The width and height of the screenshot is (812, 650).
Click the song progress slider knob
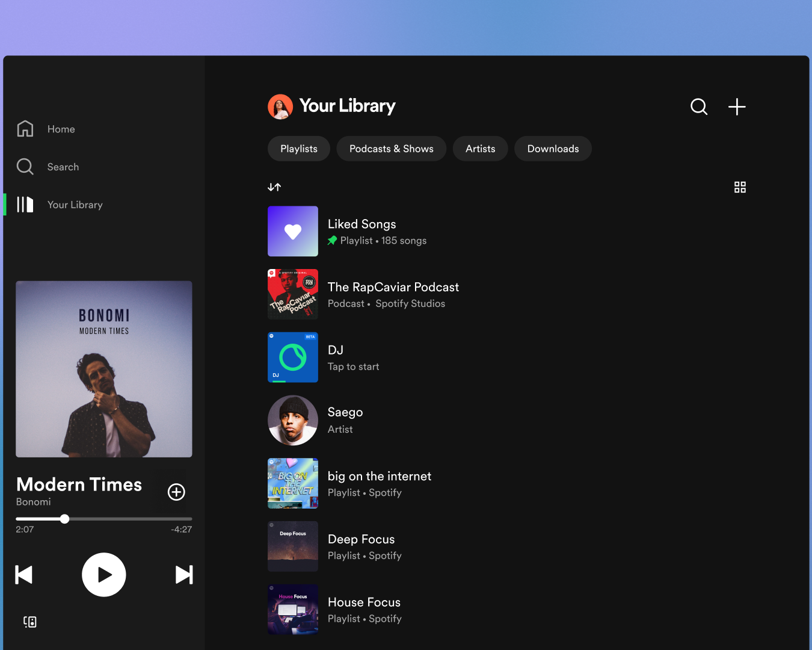[64, 519]
